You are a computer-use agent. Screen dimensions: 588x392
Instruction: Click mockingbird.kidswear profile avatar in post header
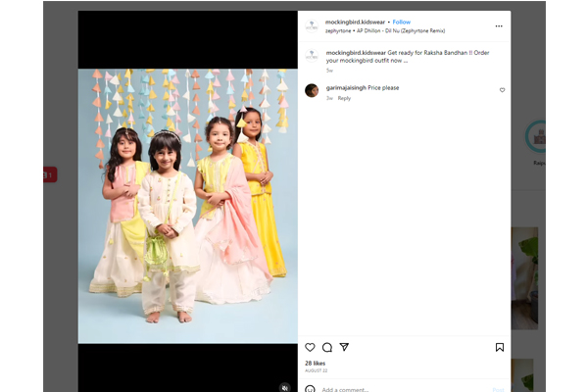click(x=312, y=25)
